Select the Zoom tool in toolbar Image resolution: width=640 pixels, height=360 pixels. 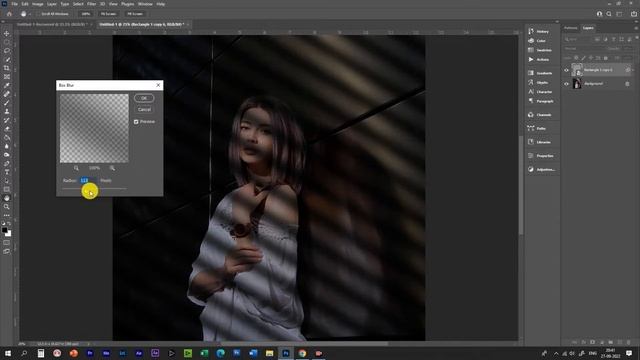coord(7,207)
